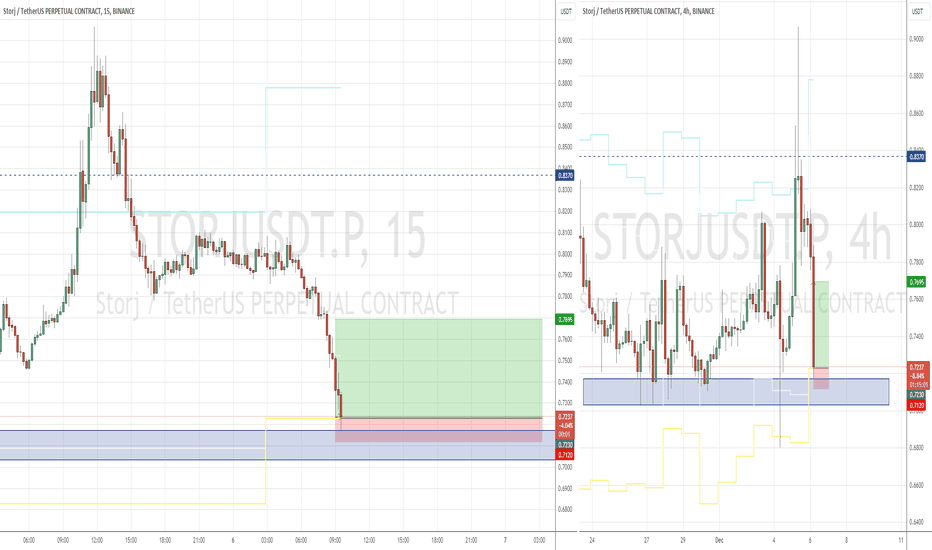Image resolution: width=932 pixels, height=550 pixels.
Task: Select the green profit zone on the 4h chart
Action: pos(821,324)
